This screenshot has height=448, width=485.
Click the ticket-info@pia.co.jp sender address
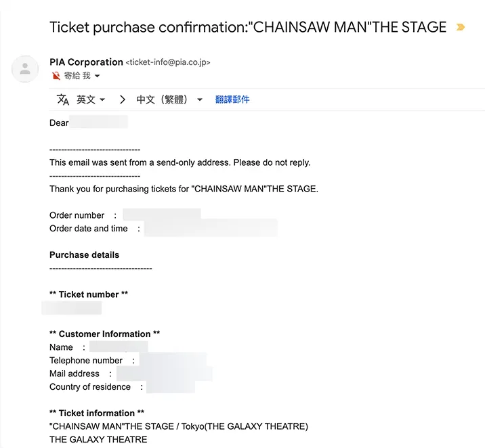click(168, 63)
